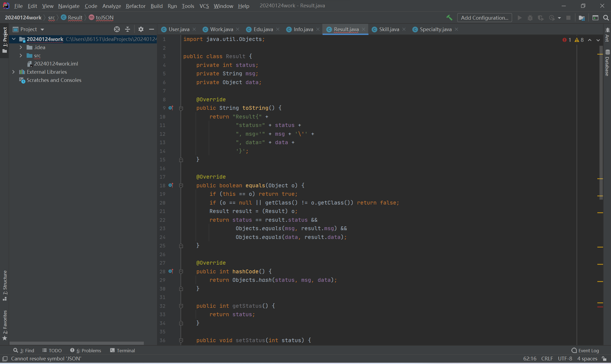Toggle the Favorites tool window sidebar button
611x364 pixels.
click(5, 325)
